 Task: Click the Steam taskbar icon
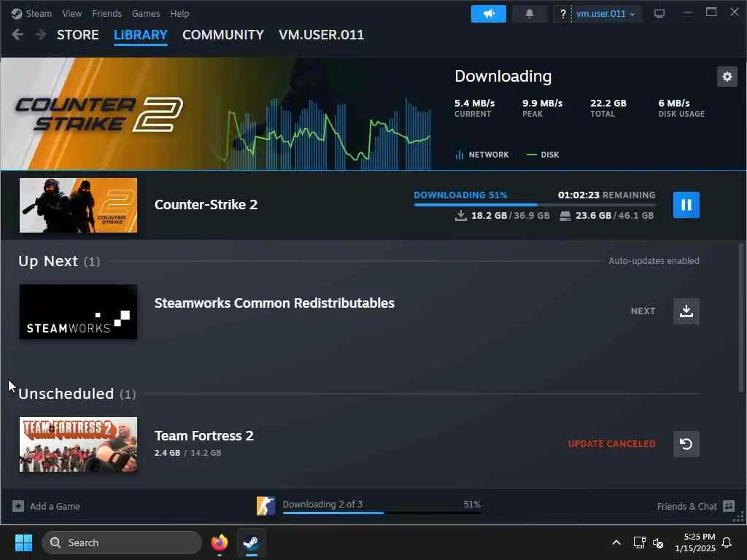251,542
